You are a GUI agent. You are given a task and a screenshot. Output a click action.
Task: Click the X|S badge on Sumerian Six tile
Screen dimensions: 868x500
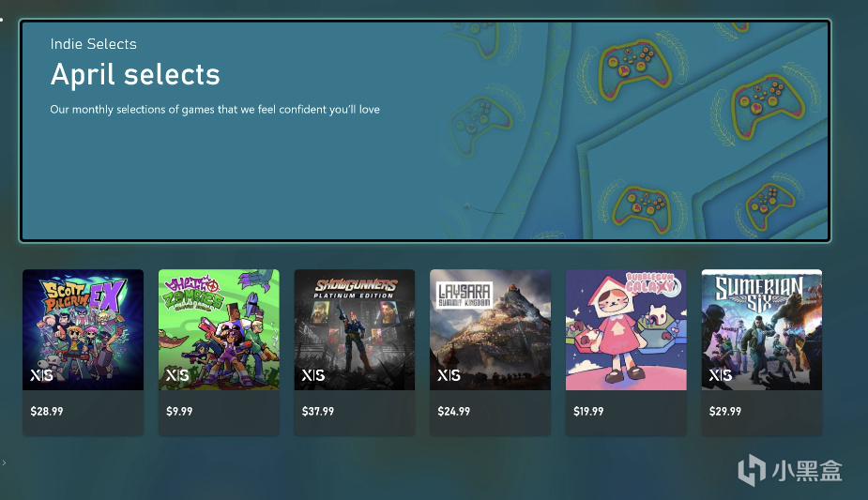(x=720, y=375)
